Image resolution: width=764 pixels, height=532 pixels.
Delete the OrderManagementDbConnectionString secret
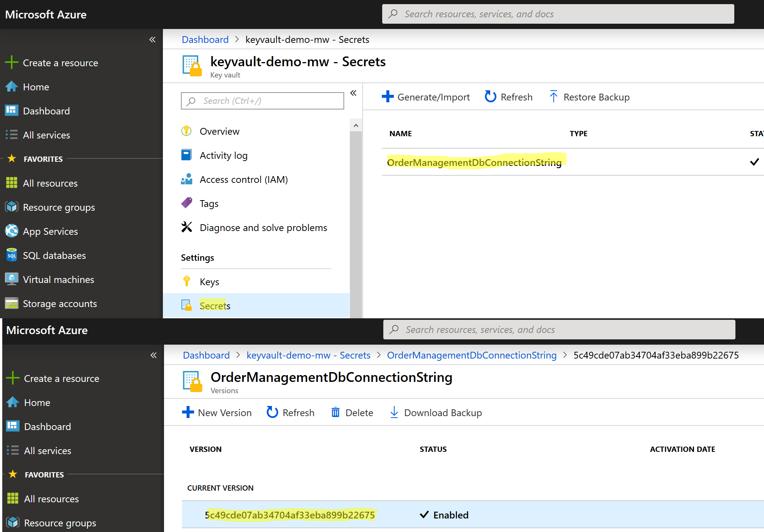352,412
